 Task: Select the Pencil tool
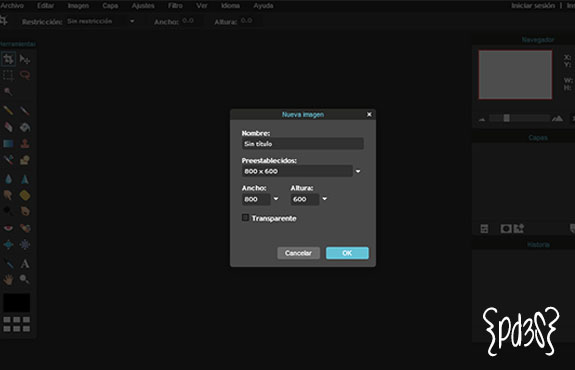coord(8,110)
